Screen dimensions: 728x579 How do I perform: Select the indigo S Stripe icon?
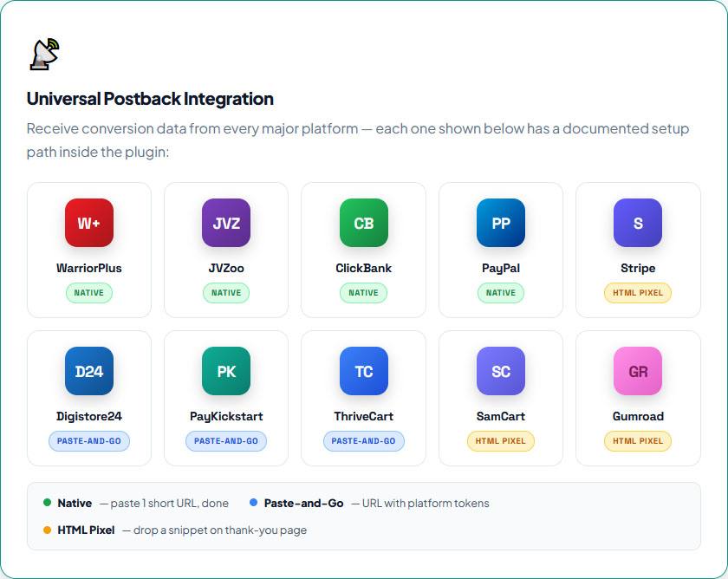click(638, 223)
